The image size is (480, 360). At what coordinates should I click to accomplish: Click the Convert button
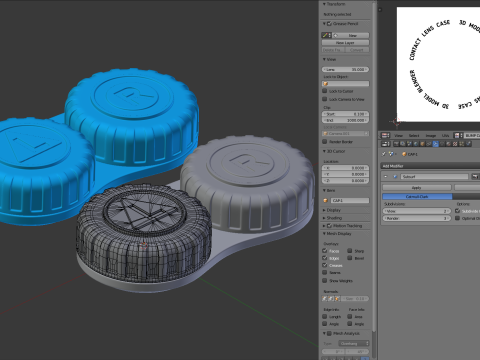(x=357, y=50)
